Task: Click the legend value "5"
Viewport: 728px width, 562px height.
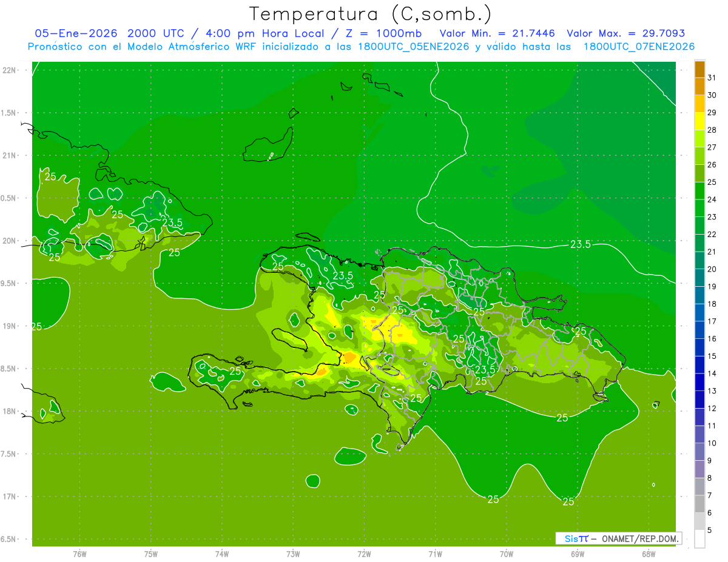Action: (710, 530)
